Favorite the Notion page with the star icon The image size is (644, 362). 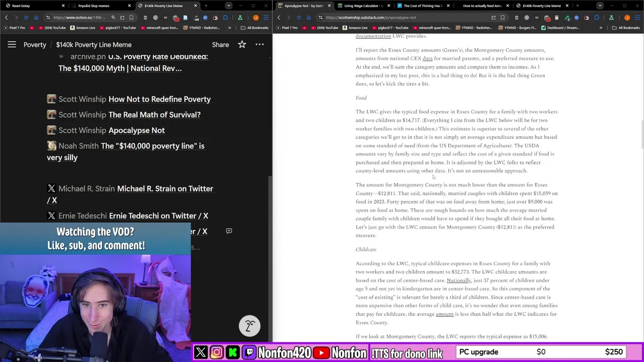242,45
